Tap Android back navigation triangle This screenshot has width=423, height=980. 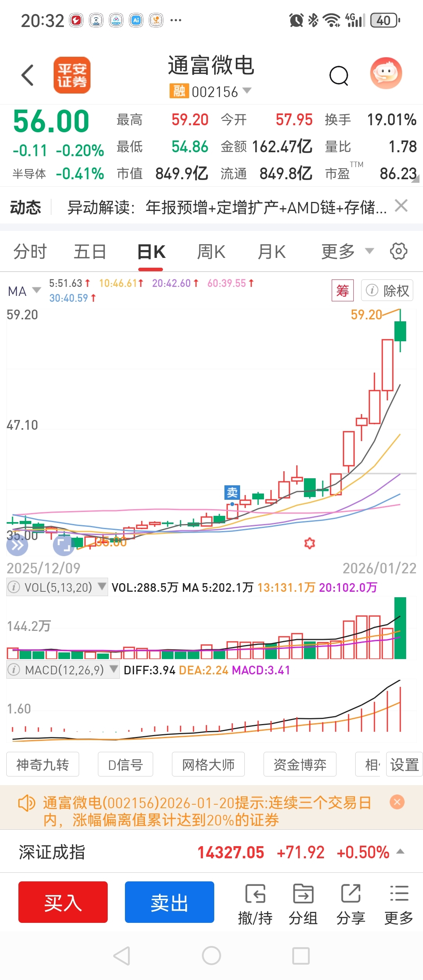point(122,956)
